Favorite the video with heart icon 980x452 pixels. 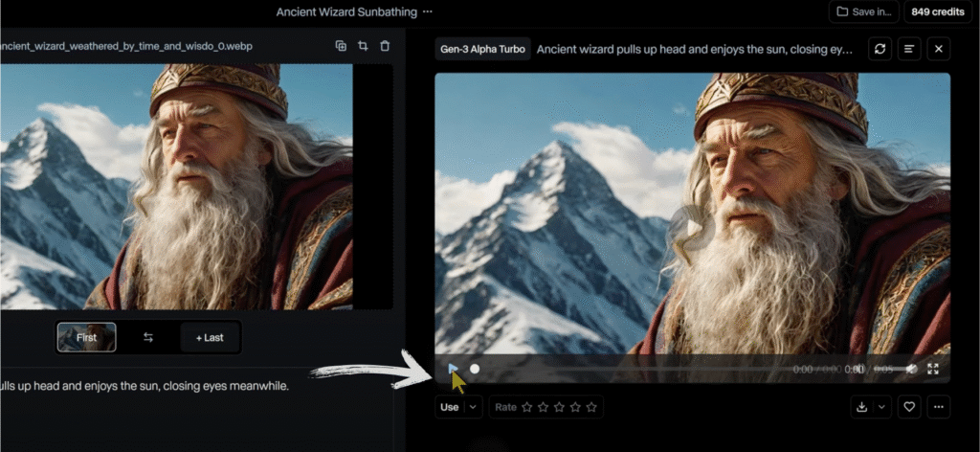pos(909,407)
